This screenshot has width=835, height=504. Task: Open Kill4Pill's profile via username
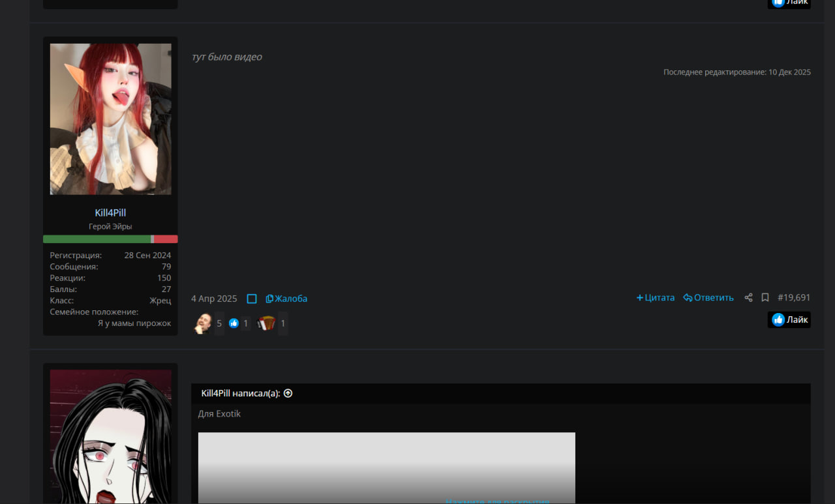click(110, 213)
